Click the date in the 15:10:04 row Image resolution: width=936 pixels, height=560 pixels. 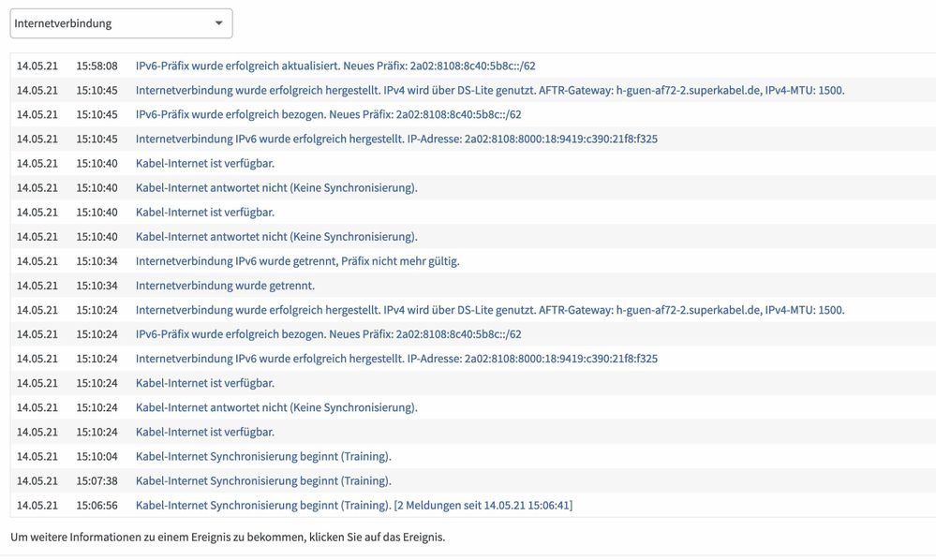(x=37, y=456)
